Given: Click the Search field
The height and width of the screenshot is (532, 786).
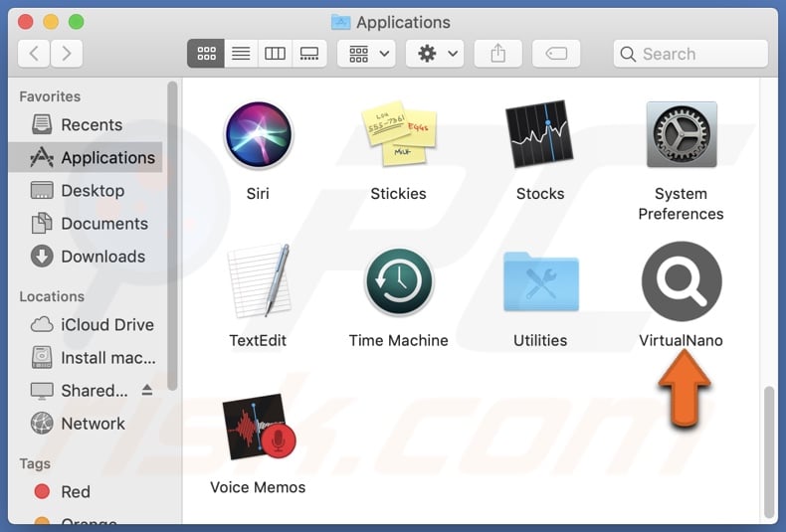Looking at the screenshot, I should pos(690,54).
